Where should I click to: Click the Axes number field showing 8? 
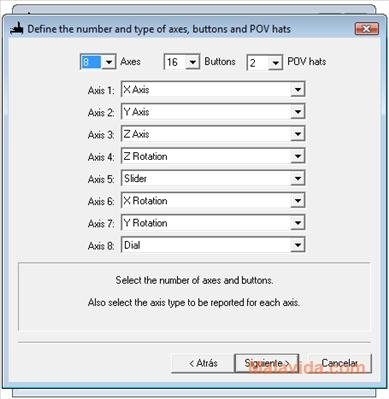[x=91, y=62]
